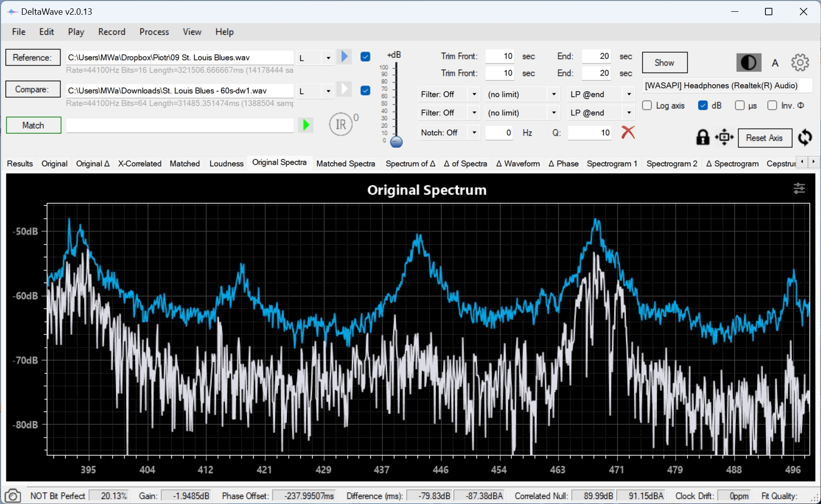This screenshot has height=504, width=821.
Task: Click the notch frequency Hz field
Action: click(499, 133)
